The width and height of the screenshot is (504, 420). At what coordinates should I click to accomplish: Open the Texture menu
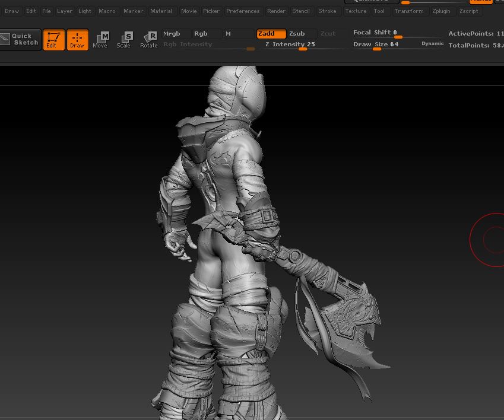tap(356, 11)
